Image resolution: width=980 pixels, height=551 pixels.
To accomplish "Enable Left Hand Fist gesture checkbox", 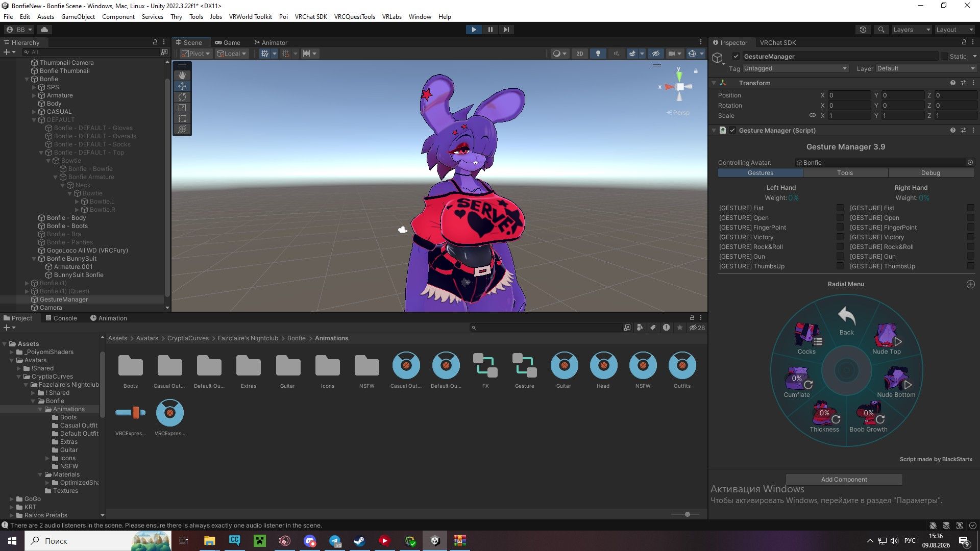I will [840, 208].
